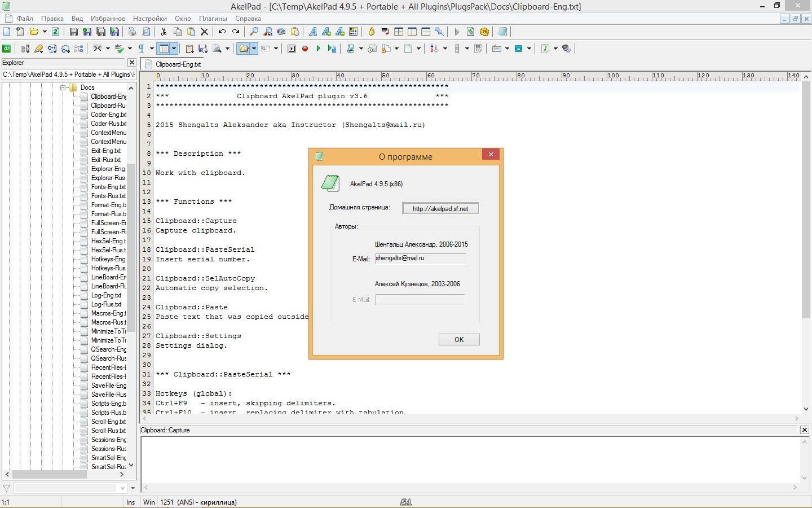
Task: Close the Clipboard::Capture output panel
Action: tap(805, 430)
